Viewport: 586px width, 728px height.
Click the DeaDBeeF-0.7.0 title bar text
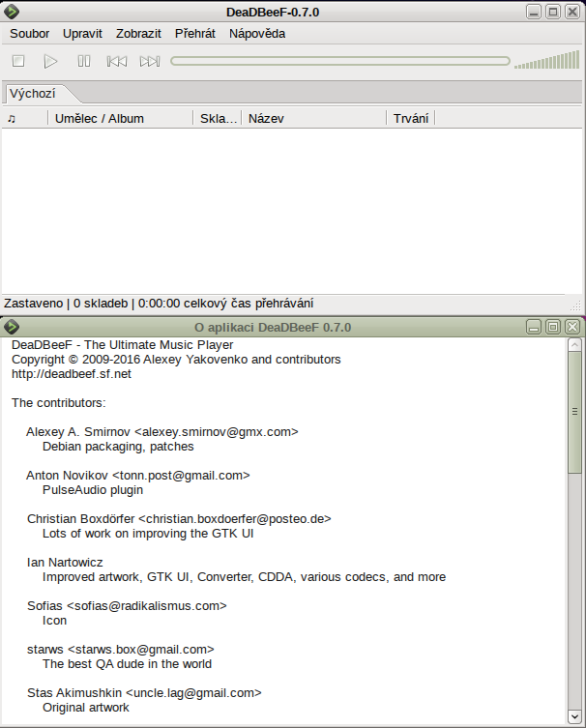[x=273, y=12]
